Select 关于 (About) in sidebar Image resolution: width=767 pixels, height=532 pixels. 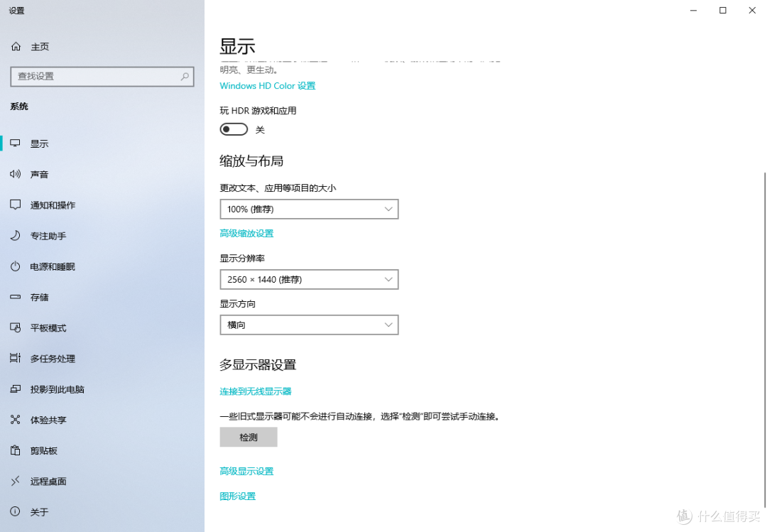coord(38,511)
